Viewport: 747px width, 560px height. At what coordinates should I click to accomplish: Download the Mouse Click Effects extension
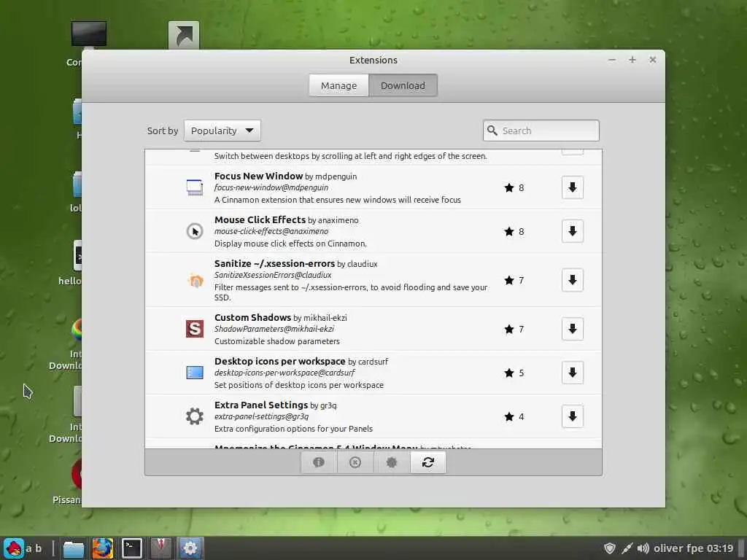click(572, 231)
